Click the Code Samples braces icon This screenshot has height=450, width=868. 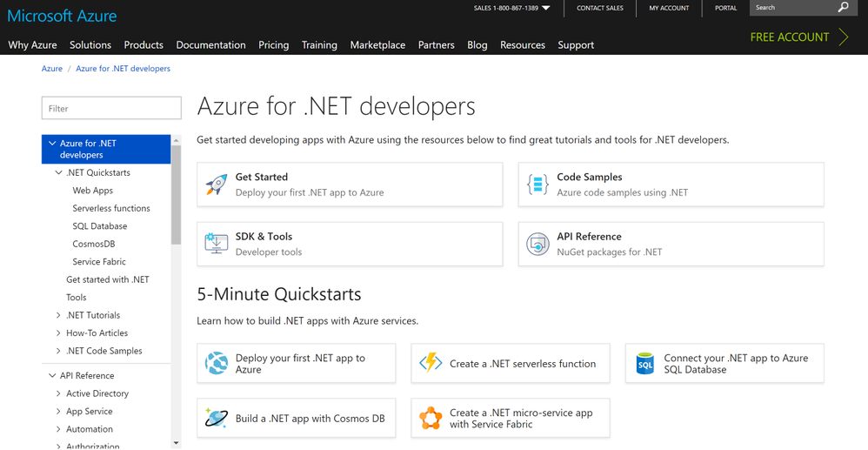[x=537, y=185]
